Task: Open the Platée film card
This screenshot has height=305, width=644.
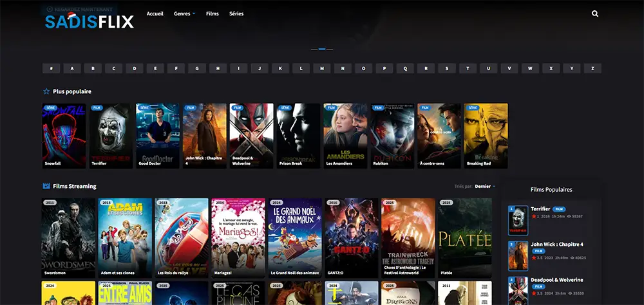Action: pyautogui.click(x=465, y=238)
